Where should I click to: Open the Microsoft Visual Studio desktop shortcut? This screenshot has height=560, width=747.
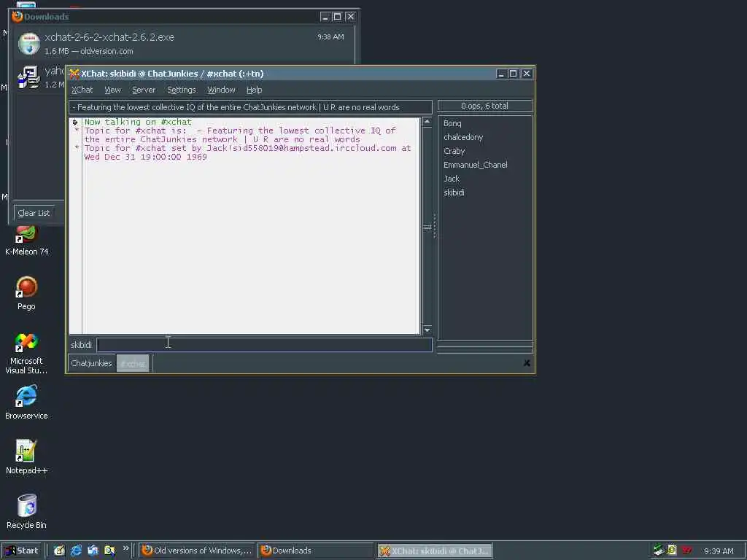tap(26, 354)
